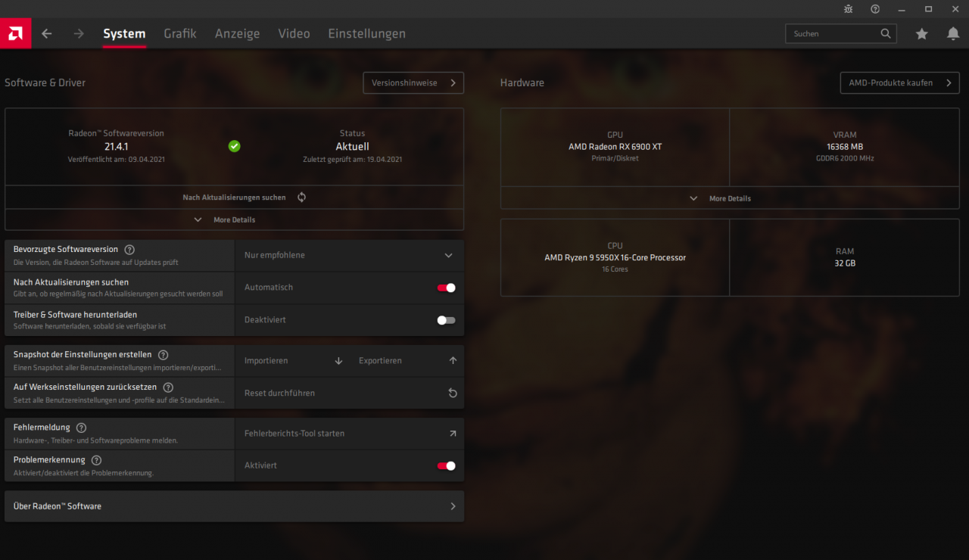Viewport: 969px width, 560px height.
Task: Expand More Details under Software & Driver
Action: click(234, 219)
